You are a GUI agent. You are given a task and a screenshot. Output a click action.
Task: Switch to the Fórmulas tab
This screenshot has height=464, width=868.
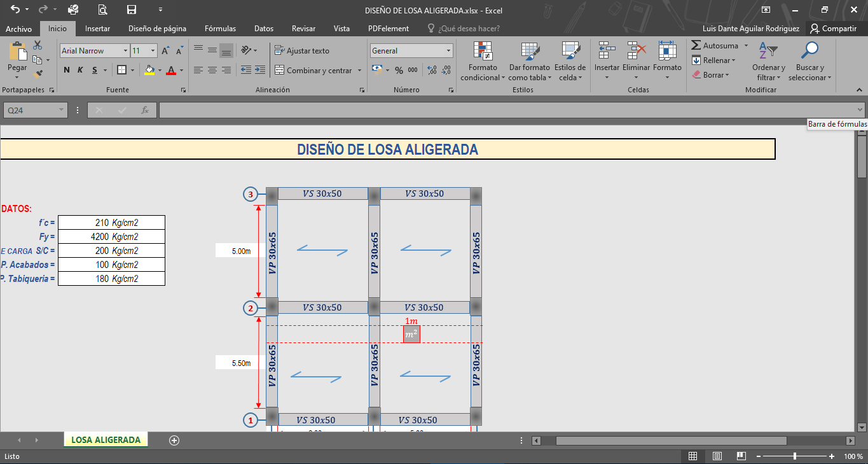(x=220, y=28)
